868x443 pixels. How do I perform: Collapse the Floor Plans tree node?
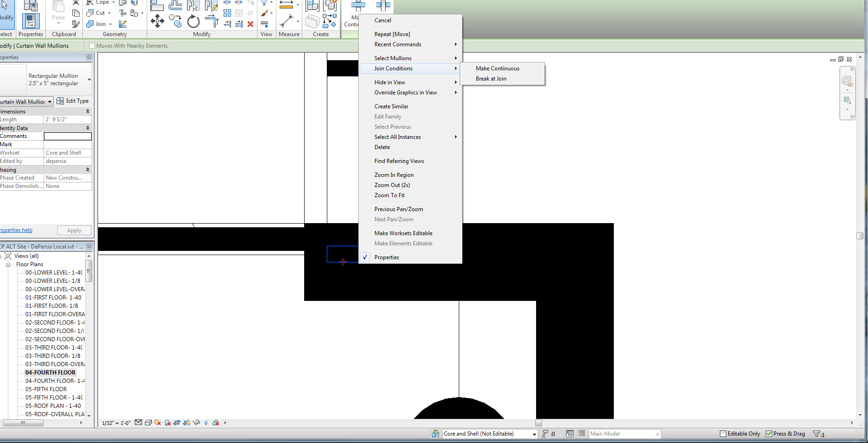click(x=8, y=265)
